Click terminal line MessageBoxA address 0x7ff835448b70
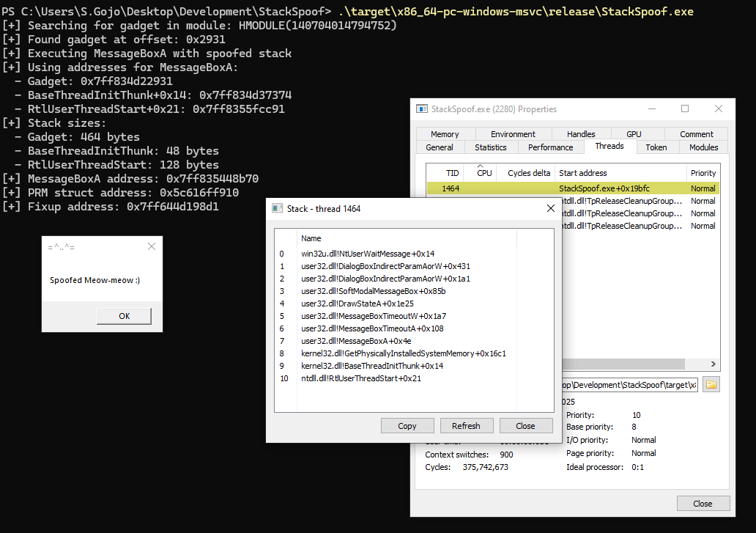 tap(130, 179)
